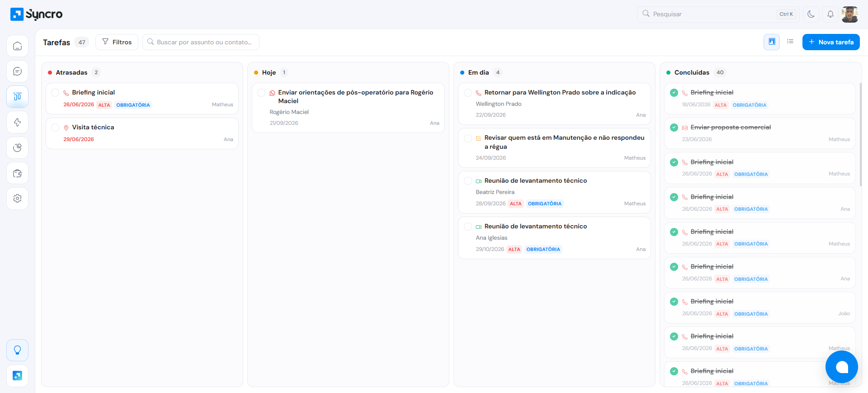This screenshot has height=393, width=868.
Task: Open the Rogério Maciel pós-operatório task card
Action: pos(348,108)
